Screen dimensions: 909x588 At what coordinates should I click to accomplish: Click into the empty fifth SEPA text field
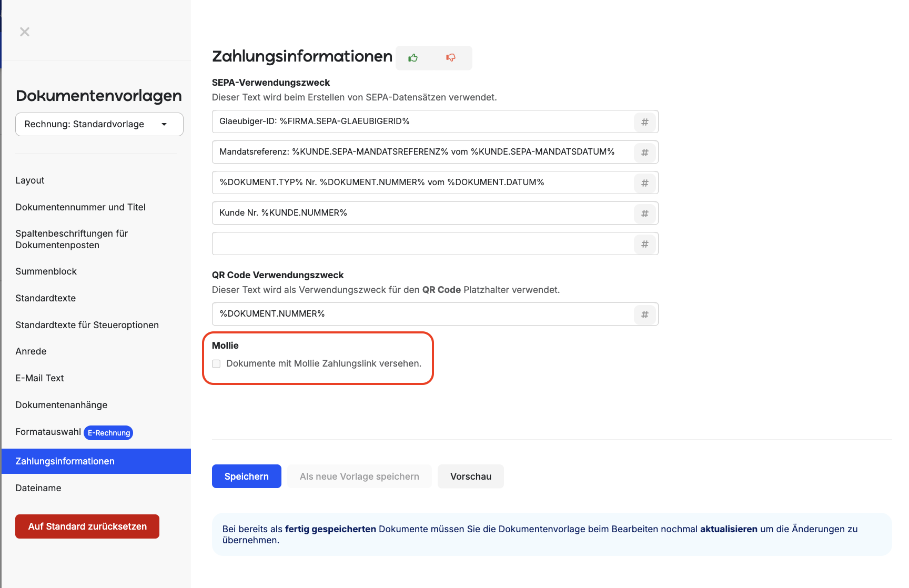(x=422, y=244)
